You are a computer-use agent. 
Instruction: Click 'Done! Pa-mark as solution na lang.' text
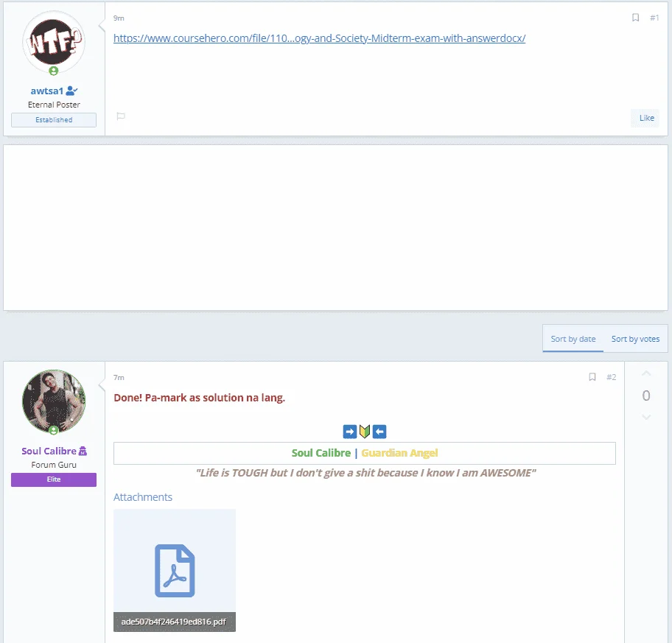coord(199,398)
